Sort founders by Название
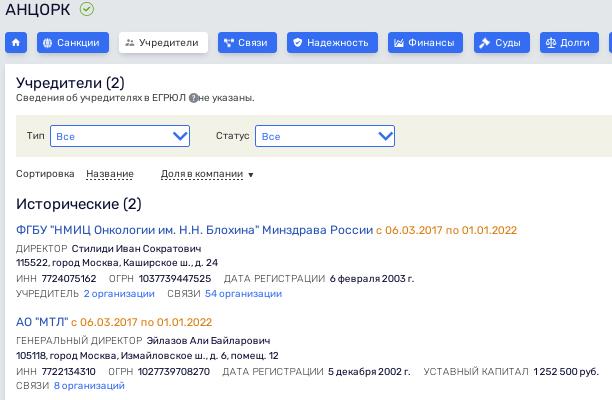Viewport: 612px width, 400px height. pyautogui.click(x=110, y=174)
